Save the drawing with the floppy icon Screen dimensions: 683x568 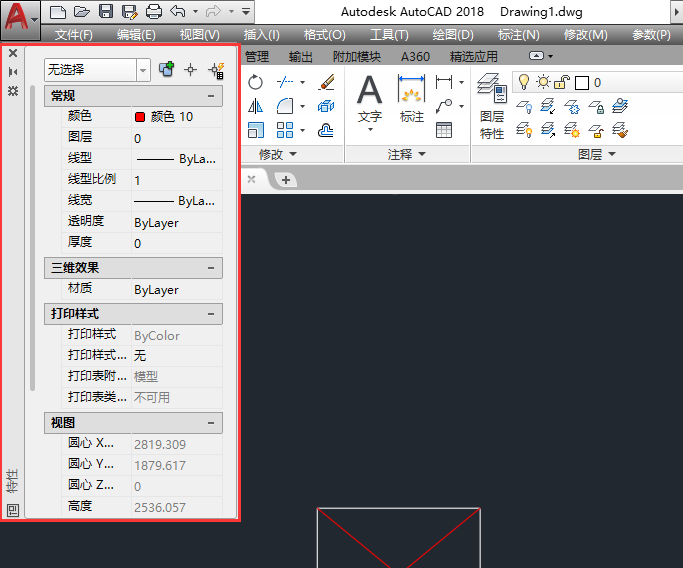tap(106, 11)
